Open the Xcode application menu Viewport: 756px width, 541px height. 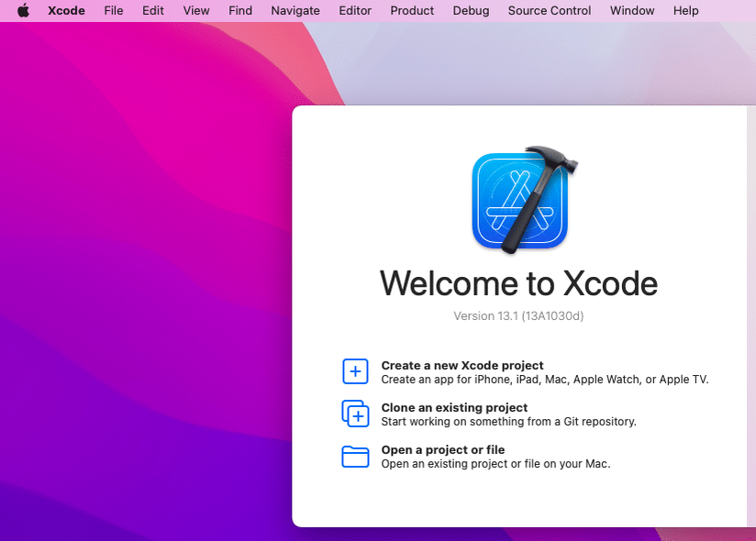(67, 10)
